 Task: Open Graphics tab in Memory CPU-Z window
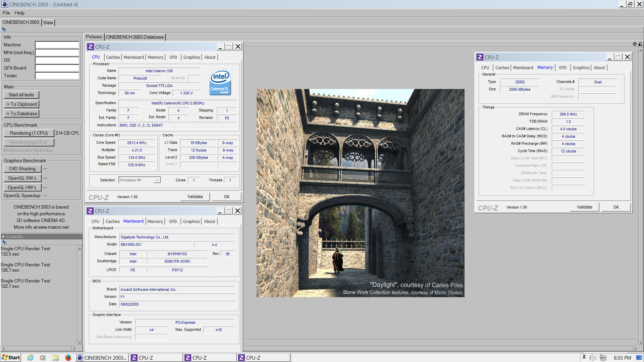(581, 68)
